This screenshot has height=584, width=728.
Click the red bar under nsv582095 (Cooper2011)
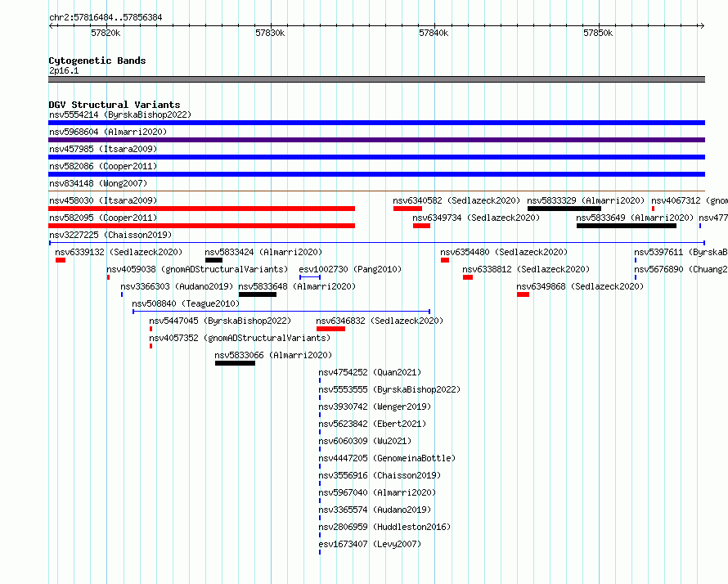coord(201,226)
